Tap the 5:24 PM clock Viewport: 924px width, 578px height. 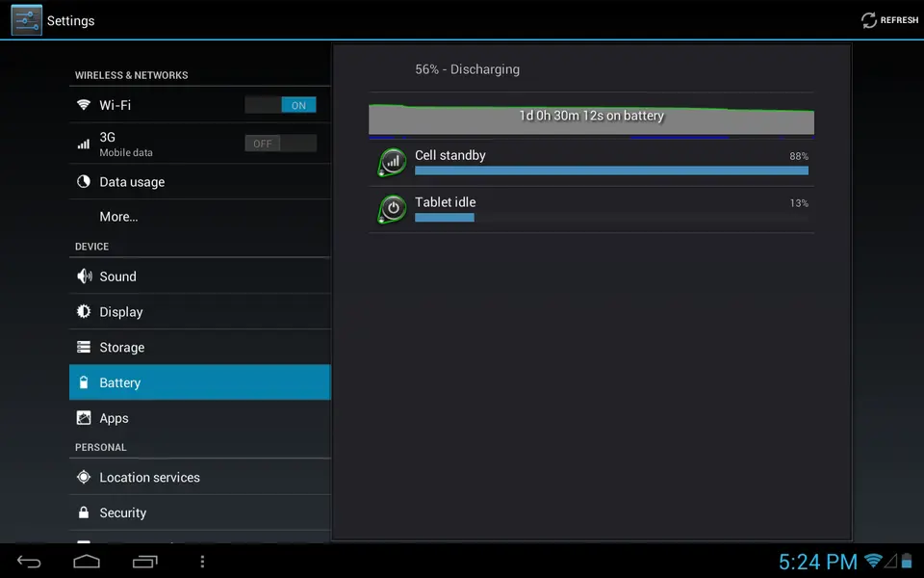coord(817,561)
